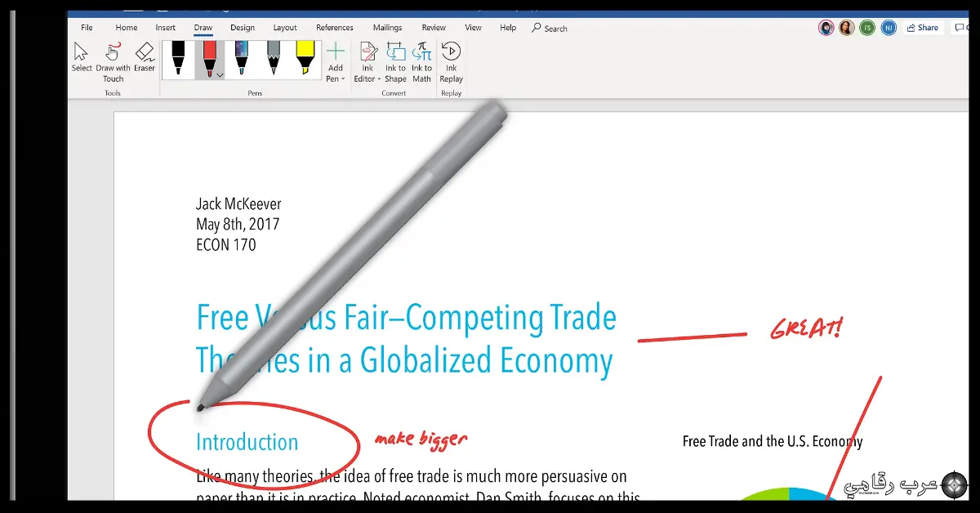Click the green FS collaborator avatar
This screenshot has width=980, height=513.
pyautogui.click(x=868, y=28)
